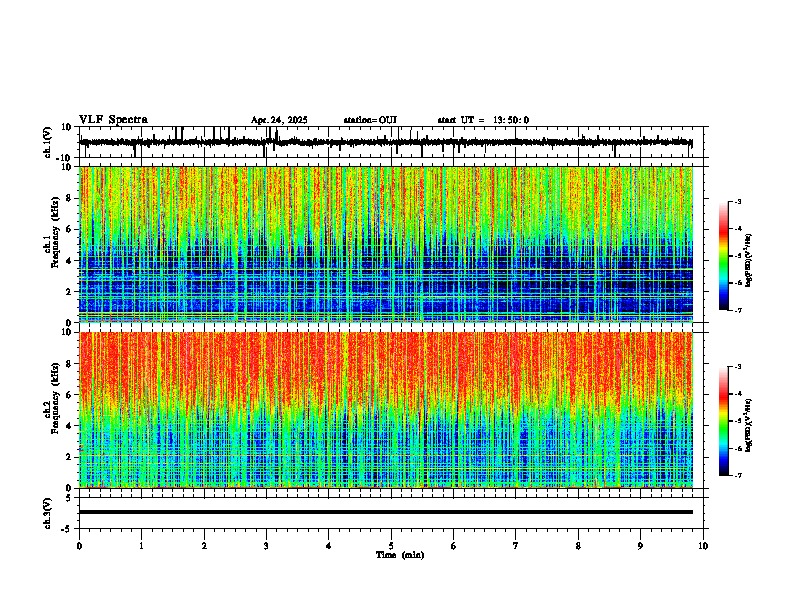Click the time axis tick label 3
This screenshot has width=792, height=612.
coord(266,546)
